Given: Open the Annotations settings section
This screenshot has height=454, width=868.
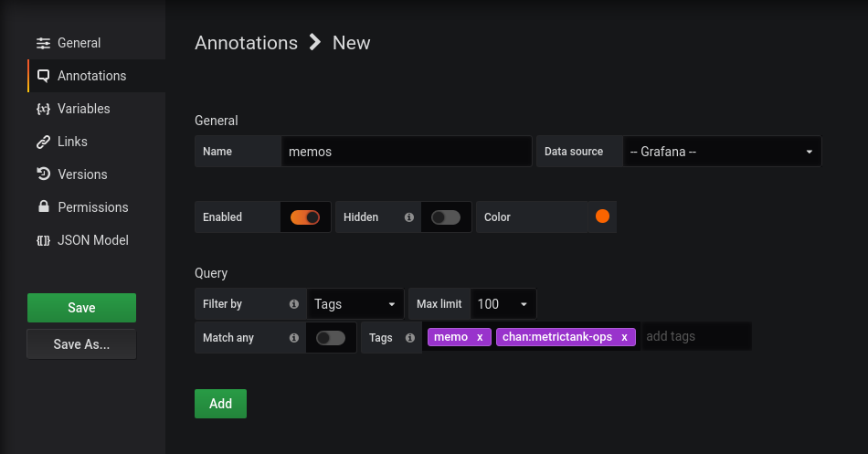Looking at the screenshot, I should tap(91, 76).
